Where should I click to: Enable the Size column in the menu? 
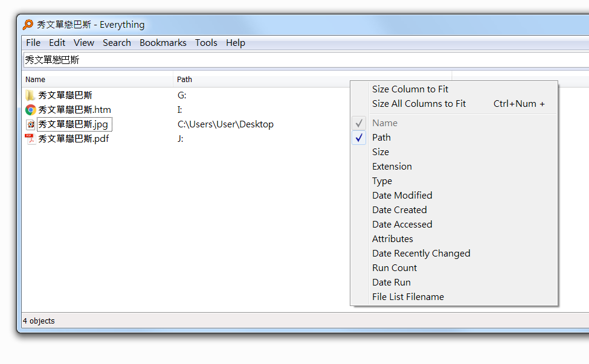coord(381,152)
